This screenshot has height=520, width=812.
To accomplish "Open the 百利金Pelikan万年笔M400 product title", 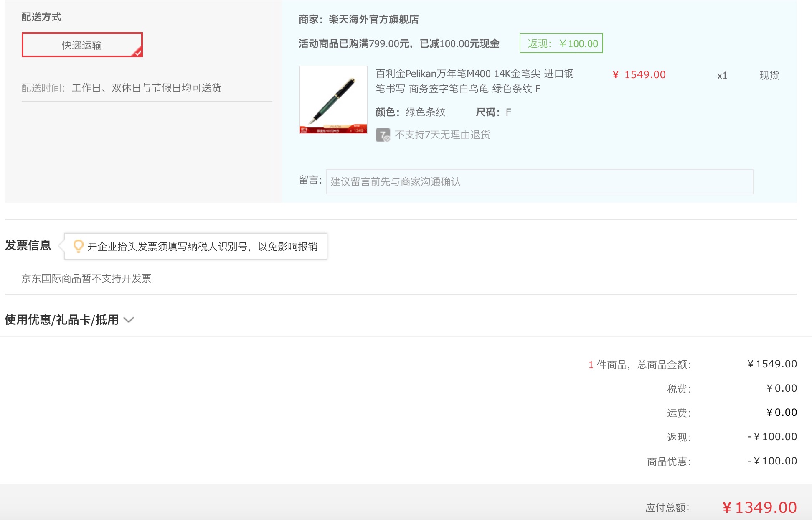I will (475, 81).
